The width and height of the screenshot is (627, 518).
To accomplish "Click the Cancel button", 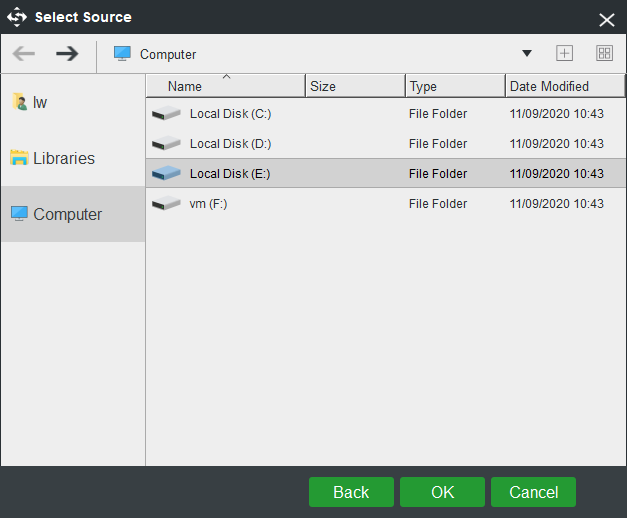I will [533, 492].
